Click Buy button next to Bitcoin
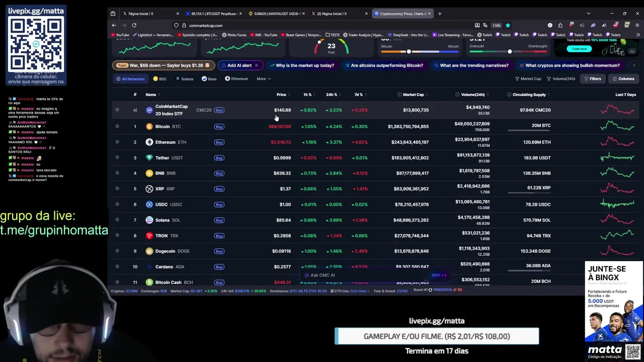This screenshot has width=644, height=362. (219, 126)
